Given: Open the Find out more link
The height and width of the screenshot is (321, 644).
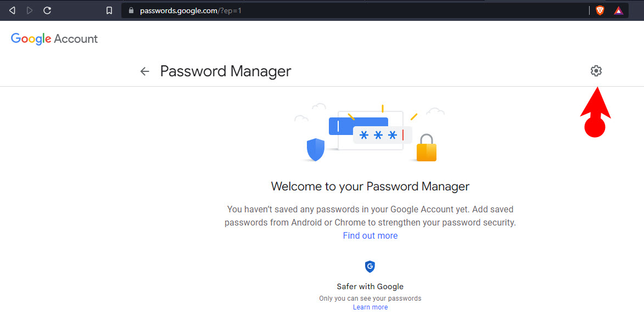Looking at the screenshot, I should pos(370,235).
